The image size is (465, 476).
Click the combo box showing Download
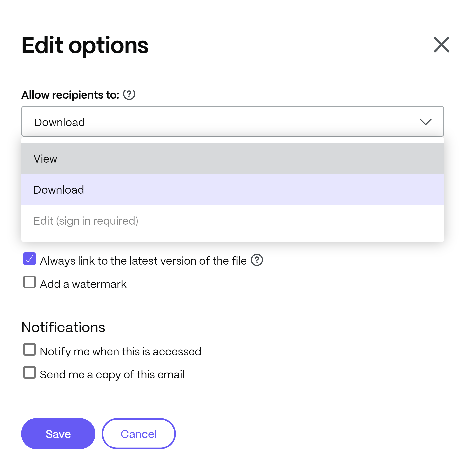pyautogui.click(x=232, y=121)
